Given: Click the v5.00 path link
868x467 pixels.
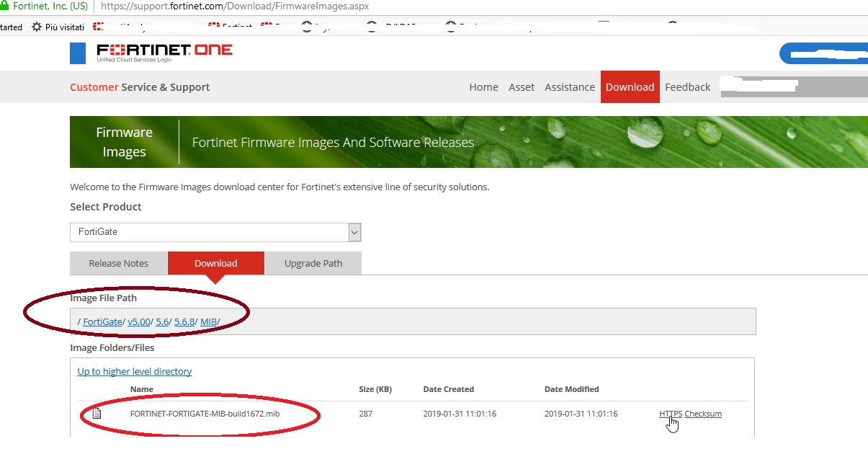Looking at the screenshot, I should [138, 321].
